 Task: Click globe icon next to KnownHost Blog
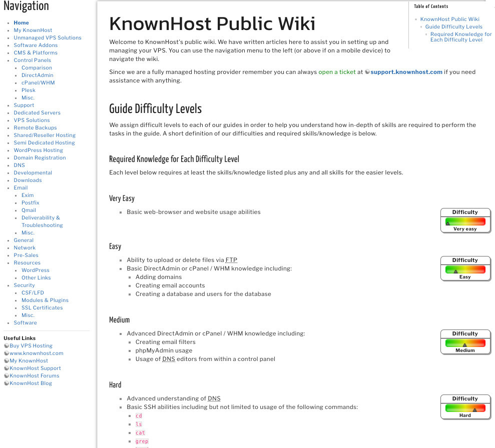pos(7,383)
